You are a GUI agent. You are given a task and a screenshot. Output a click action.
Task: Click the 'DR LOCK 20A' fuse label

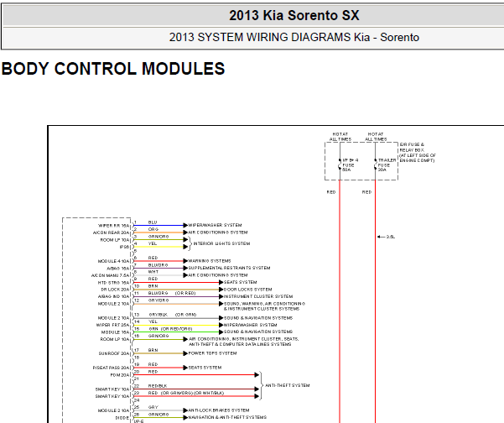(x=115, y=290)
